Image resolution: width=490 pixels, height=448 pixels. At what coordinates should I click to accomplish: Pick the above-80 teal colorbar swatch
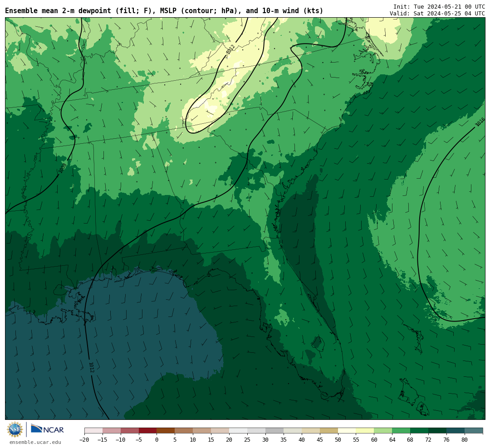(474, 431)
